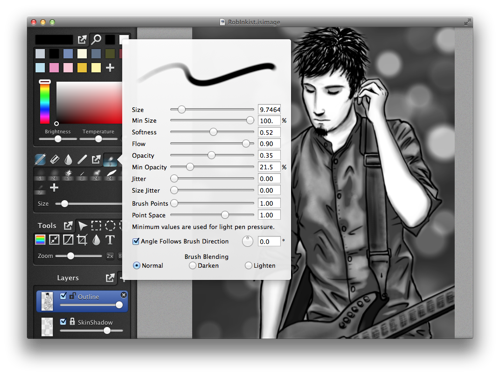
Task: Select the elliptical marquee tool
Action: 110,226
